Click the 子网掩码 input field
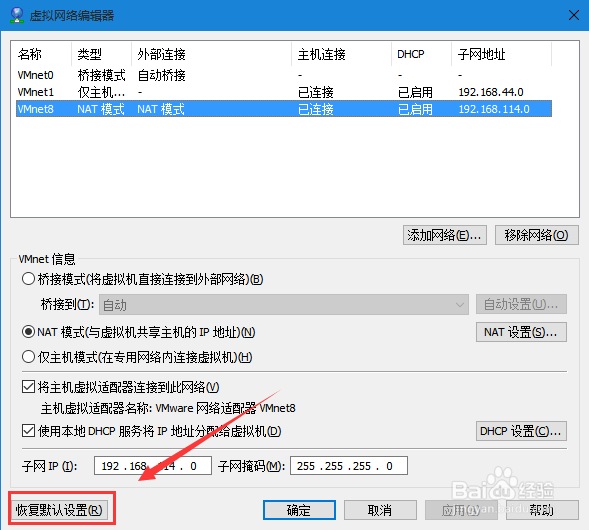 point(349,466)
